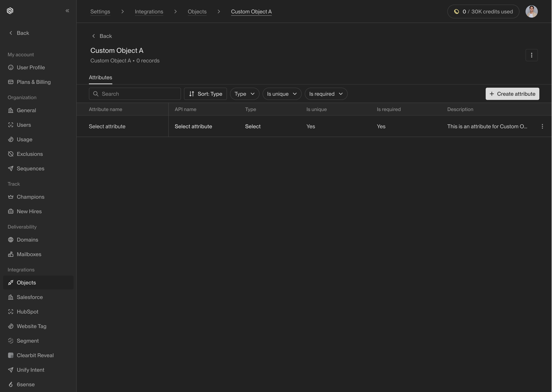Go to Integrations breadcrumb link
The height and width of the screenshot is (392, 552).
149,12
